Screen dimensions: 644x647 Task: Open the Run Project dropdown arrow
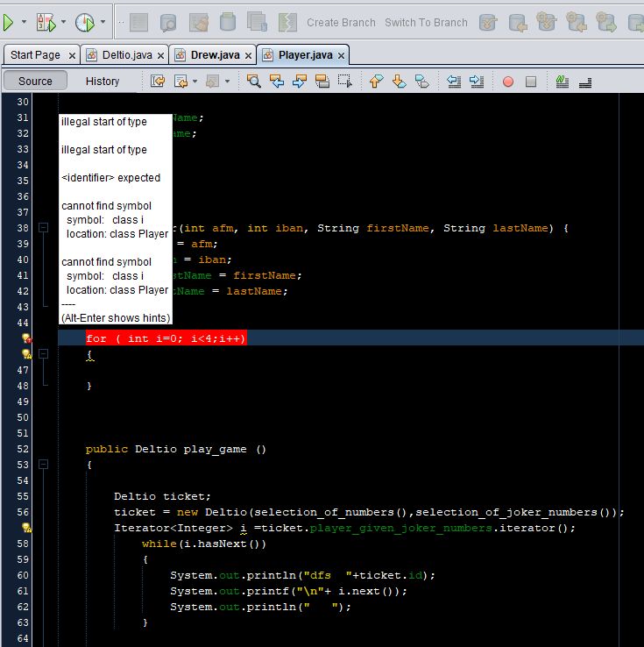click(24, 22)
